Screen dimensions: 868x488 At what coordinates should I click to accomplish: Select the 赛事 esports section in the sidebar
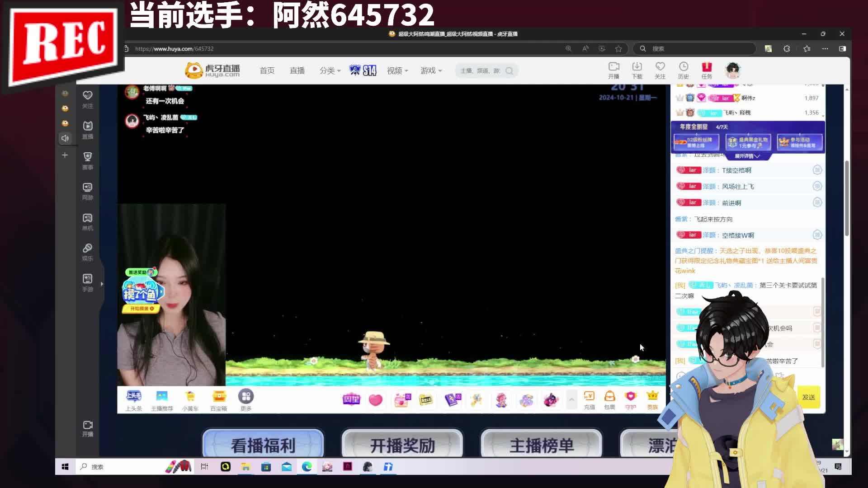pyautogui.click(x=87, y=160)
